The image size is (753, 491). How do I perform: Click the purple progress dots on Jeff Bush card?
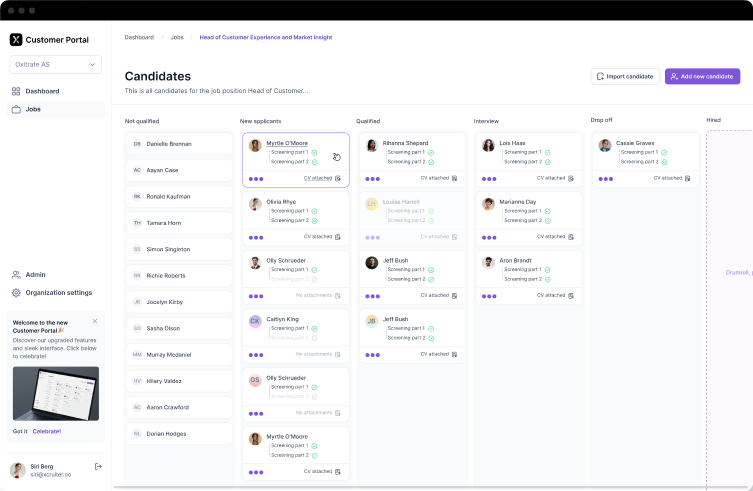373,296
